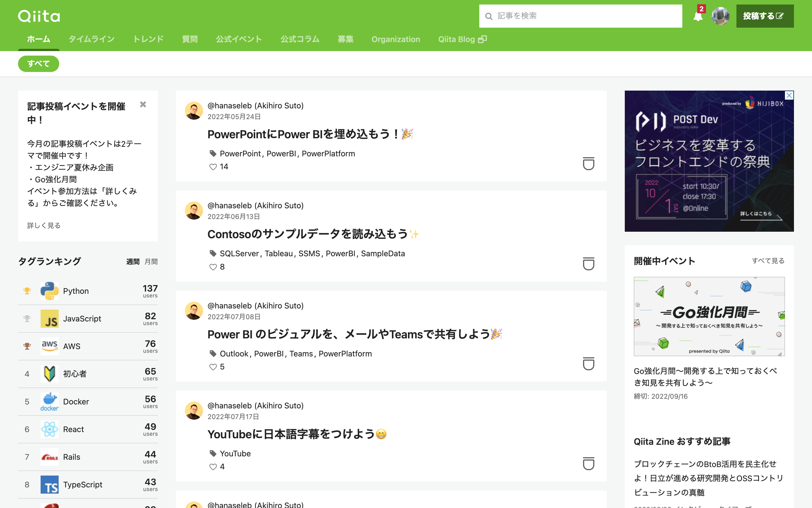Open the タイムライン tab
Viewport: 812px width, 508px height.
coord(92,39)
